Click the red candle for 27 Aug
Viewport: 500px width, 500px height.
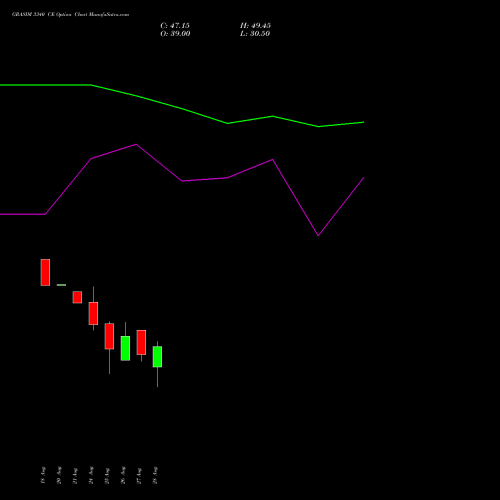tap(141, 342)
